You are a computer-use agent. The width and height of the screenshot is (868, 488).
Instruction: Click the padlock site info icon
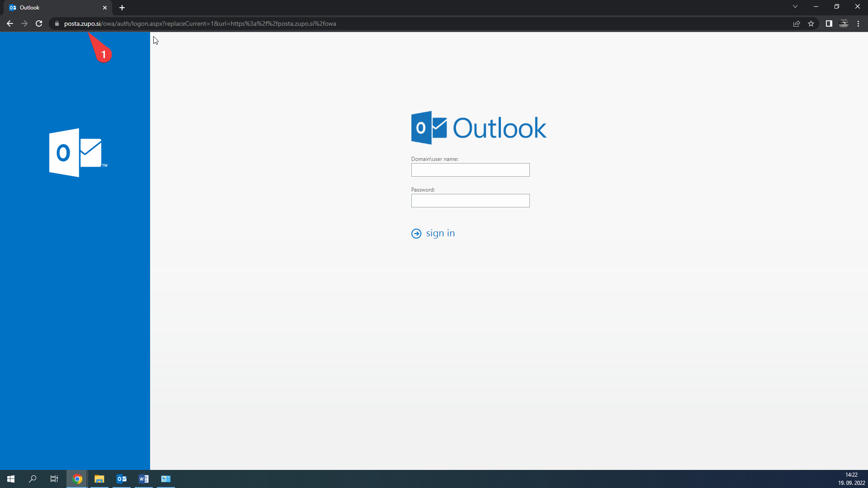[57, 23]
